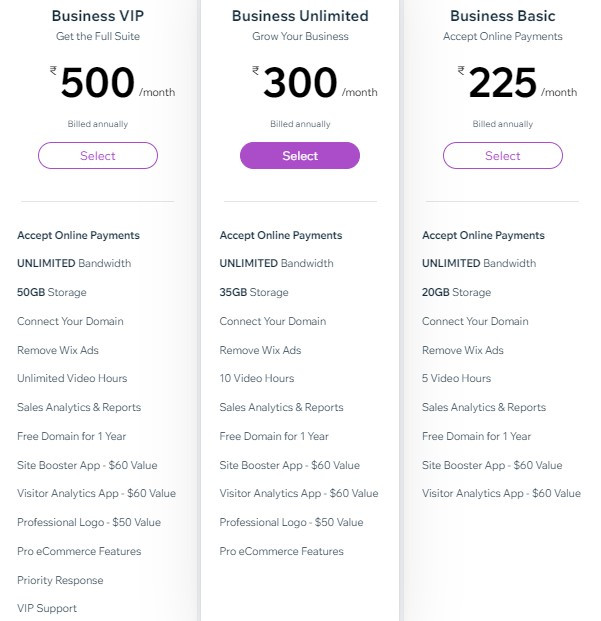Click 20GB Storage feature

click(x=456, y=292)
